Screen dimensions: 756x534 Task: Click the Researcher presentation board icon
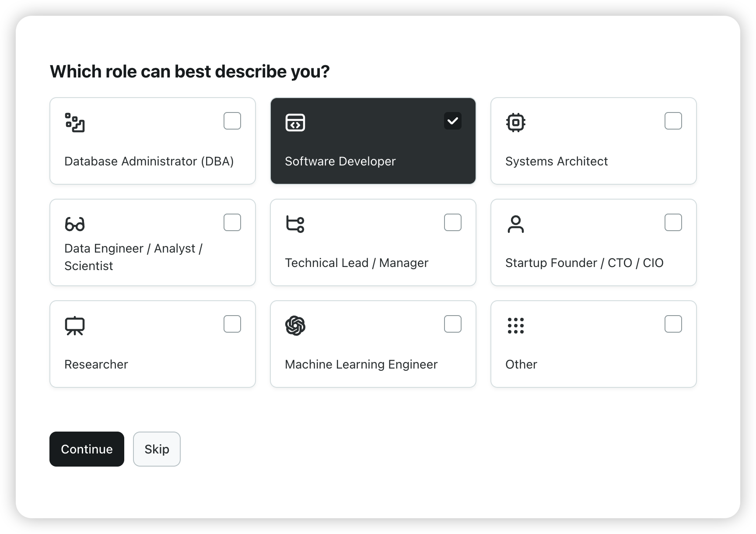click(75, 326)
